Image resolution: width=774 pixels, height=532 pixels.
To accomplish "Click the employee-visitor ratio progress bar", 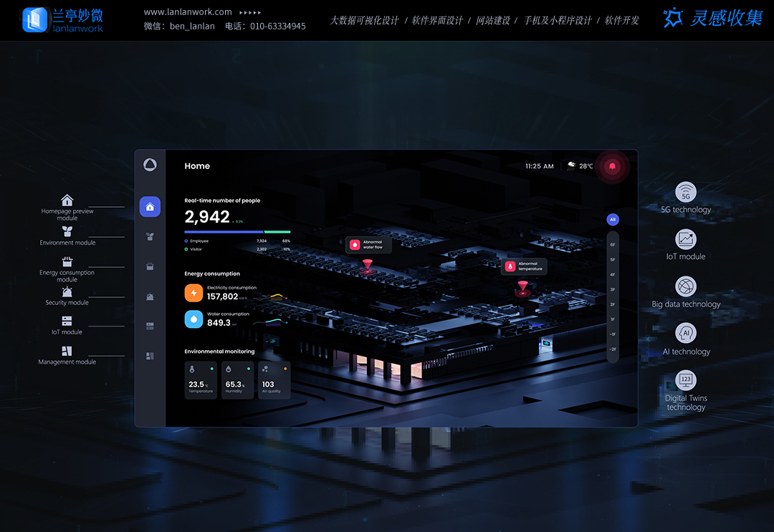I will [x=237, y=232].
